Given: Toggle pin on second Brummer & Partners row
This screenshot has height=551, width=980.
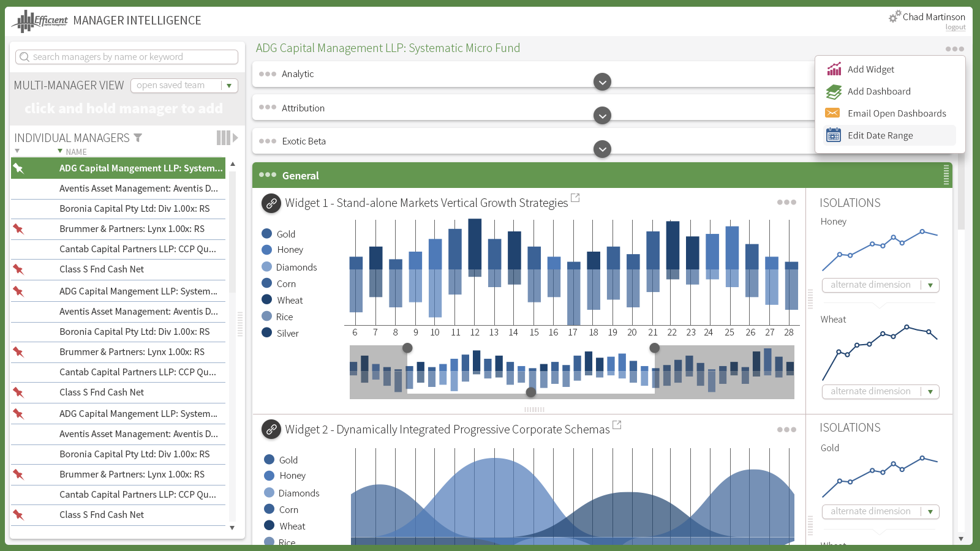Looking at the screenshot, I should click(x=18, y=352).
